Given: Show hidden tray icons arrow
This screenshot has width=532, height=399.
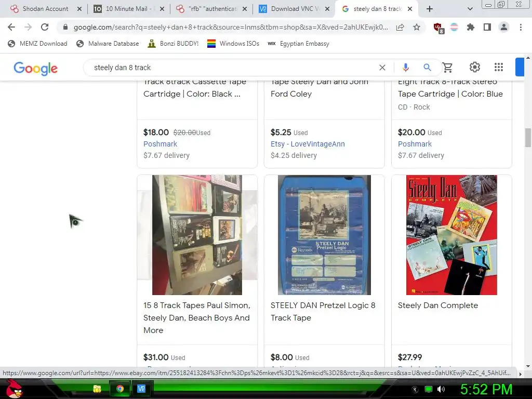Looking at the screenshot, I should (x=415, y=390).
